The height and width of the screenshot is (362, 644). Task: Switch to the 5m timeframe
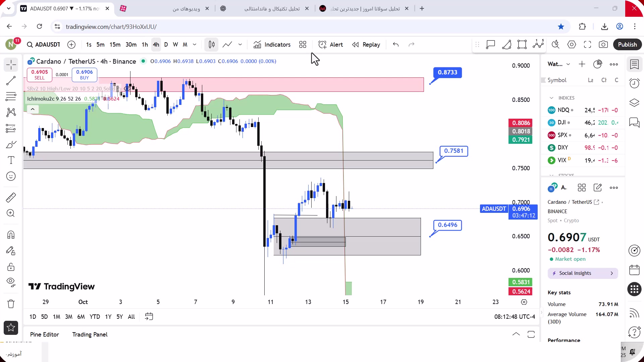coord(100,45)
